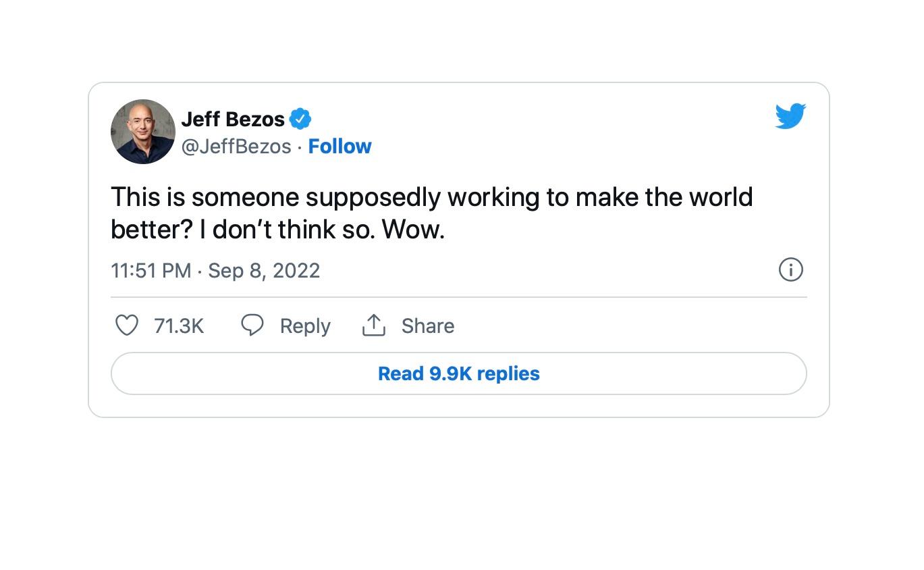Click the blue verified badge next to Jeff Bezos
The height and width of the screenshot is (570, 924).
[x=302, y=119]
